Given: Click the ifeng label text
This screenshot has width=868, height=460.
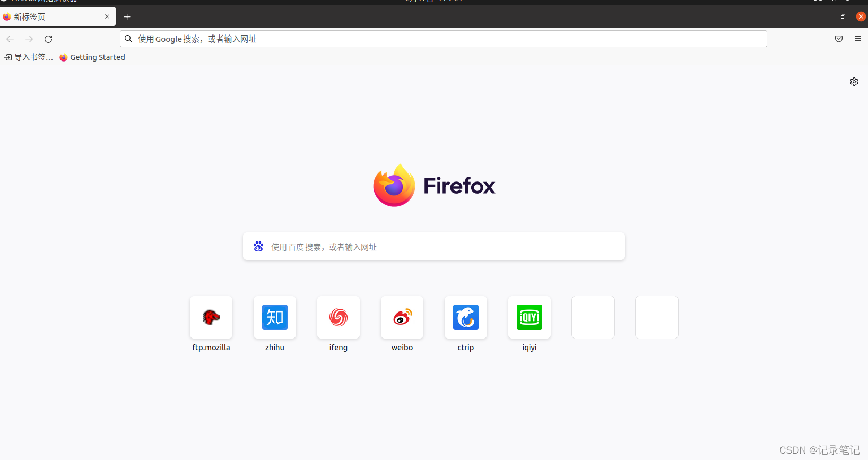Looking at the screenshot, I should click(x=338, y=348).
